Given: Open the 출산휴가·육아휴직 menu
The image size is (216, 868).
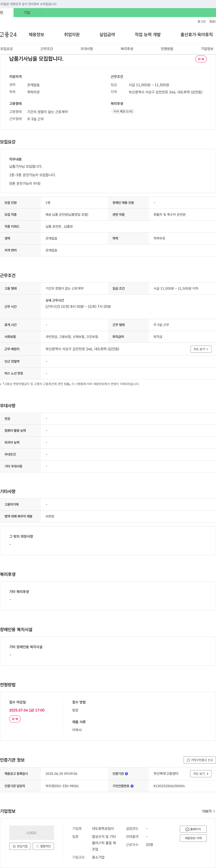Looking at the screenshot, I should 196,34.
